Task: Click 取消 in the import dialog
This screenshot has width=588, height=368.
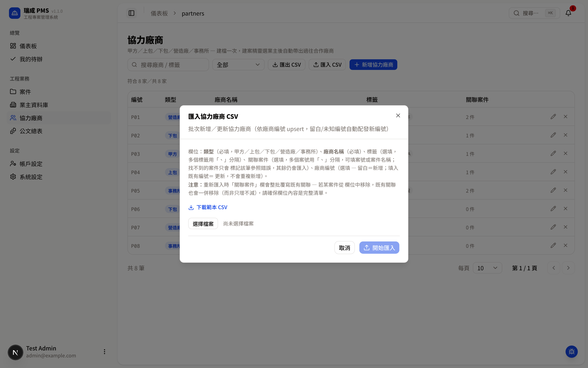Action: [x=344, y=248]
